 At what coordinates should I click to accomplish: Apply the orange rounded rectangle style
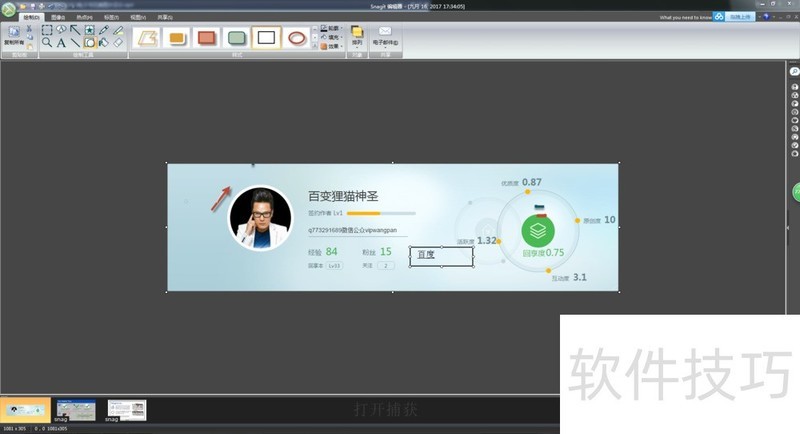click(177, 38)
